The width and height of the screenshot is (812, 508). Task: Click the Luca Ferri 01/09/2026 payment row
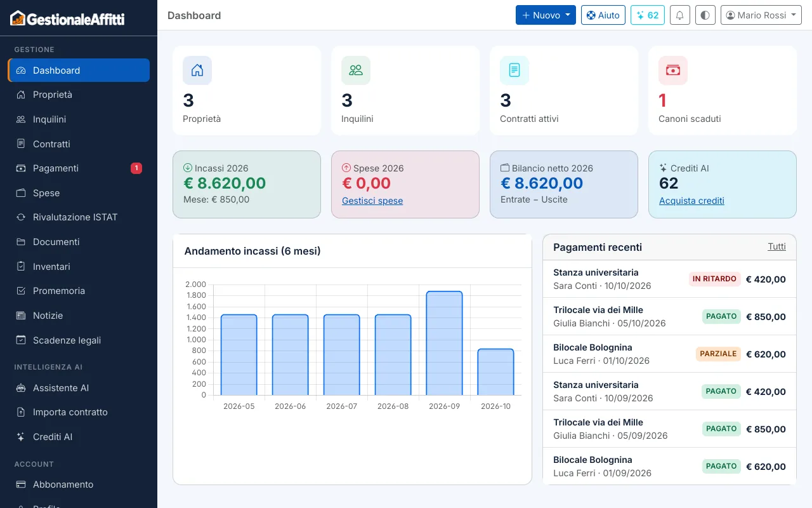point(669,466)
